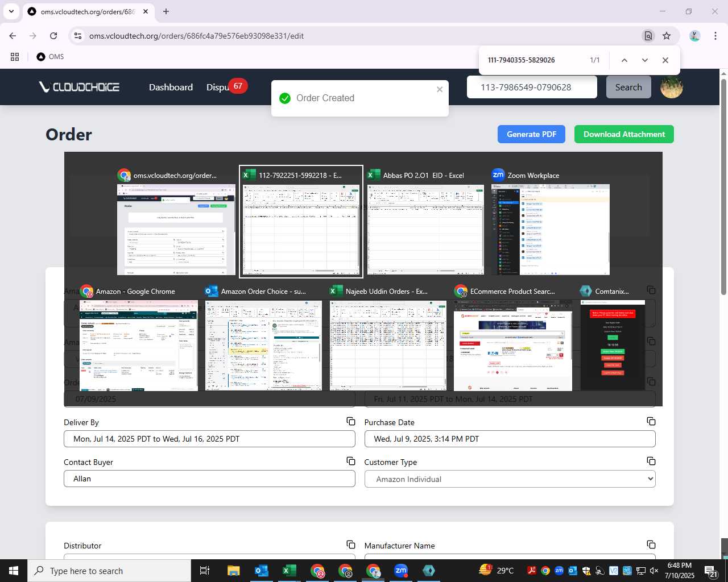Open the notification center icon
Viewport: 728px width, 582px height.
(x=711, y=571)
